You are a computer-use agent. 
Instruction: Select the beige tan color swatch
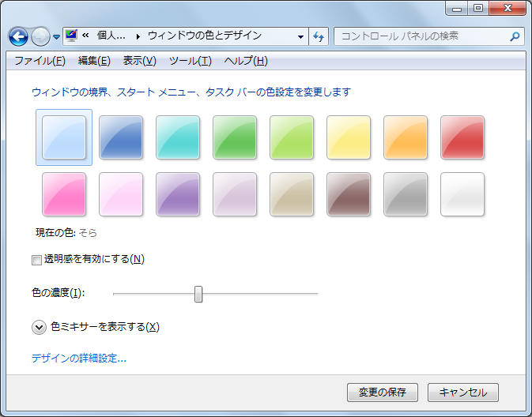(292, 194)
